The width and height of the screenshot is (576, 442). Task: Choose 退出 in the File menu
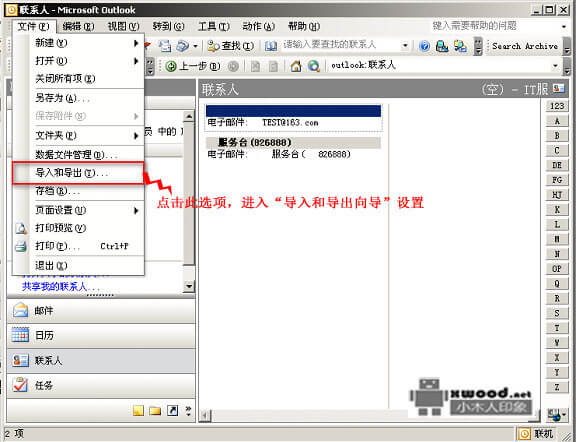(x=78, y=266)
